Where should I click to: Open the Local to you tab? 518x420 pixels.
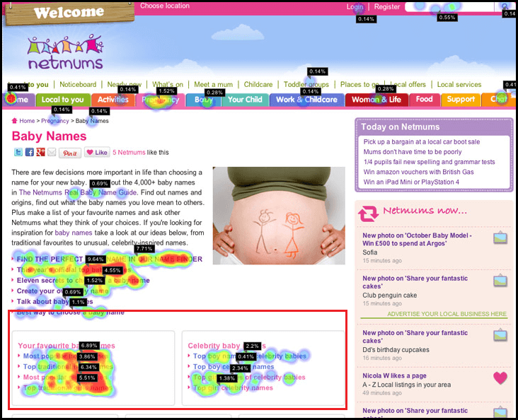63,100
